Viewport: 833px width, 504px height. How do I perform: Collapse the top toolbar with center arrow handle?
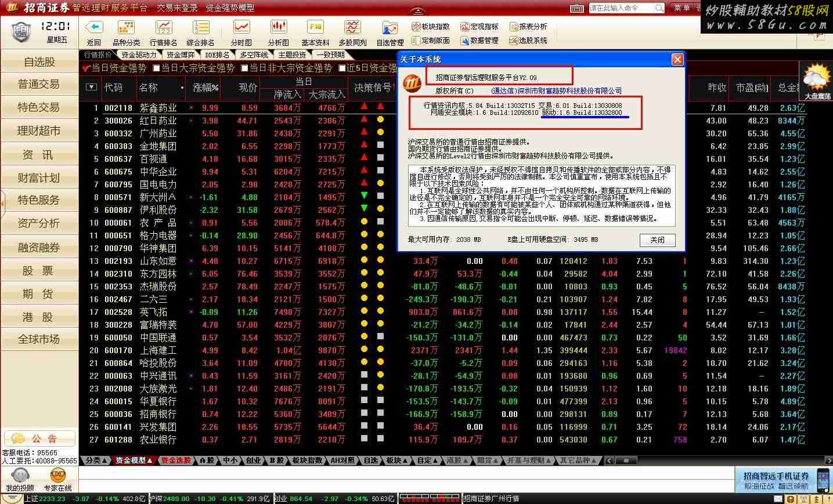click(417, 12)
